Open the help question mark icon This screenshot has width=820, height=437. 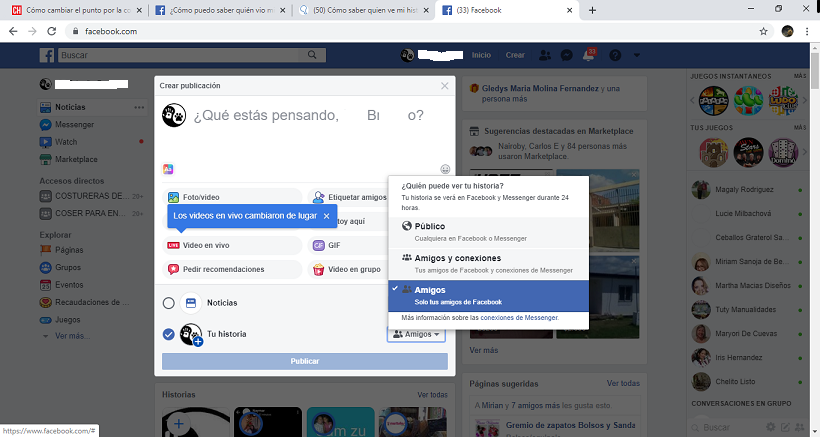[616, 55]
